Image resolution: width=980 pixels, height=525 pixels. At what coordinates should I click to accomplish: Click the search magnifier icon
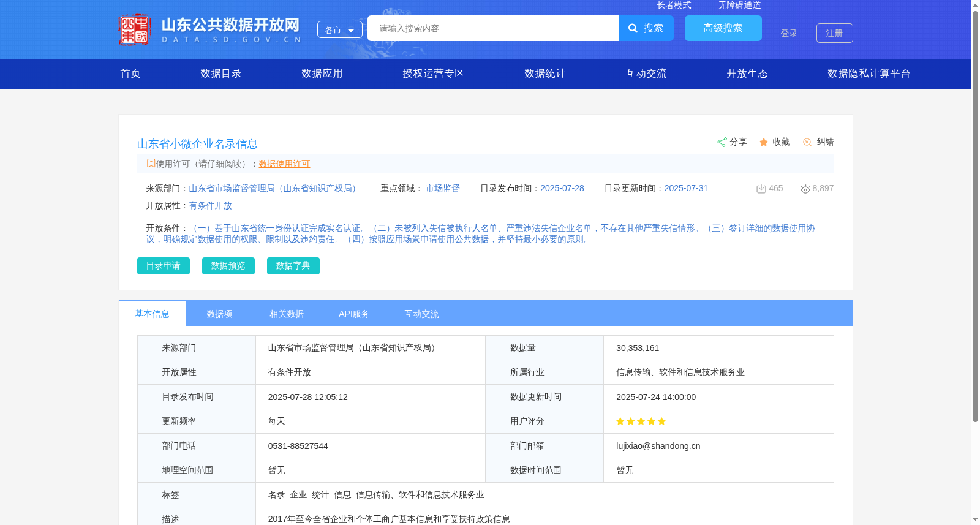click(x=633, y=28)
